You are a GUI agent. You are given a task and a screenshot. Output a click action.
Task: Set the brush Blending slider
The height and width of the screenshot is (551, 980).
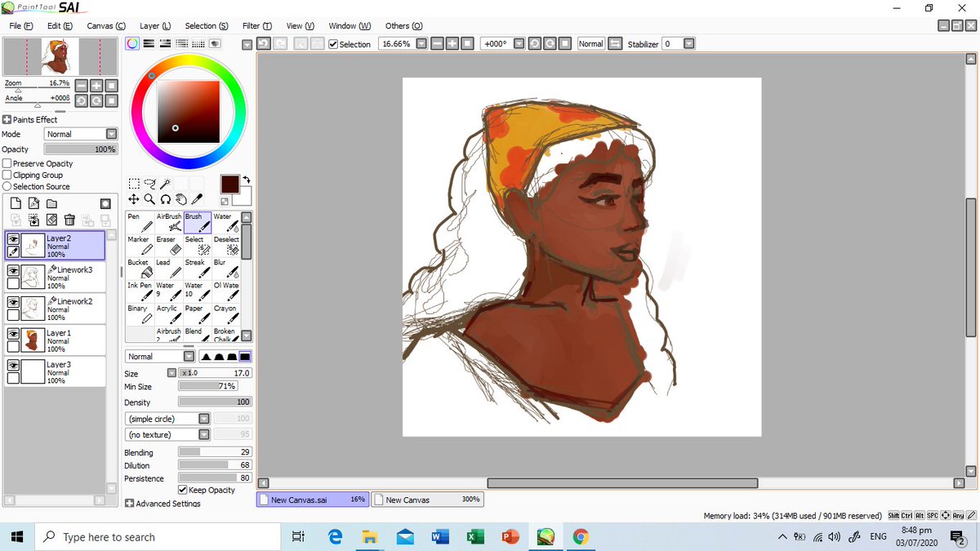tap(215, 452)
